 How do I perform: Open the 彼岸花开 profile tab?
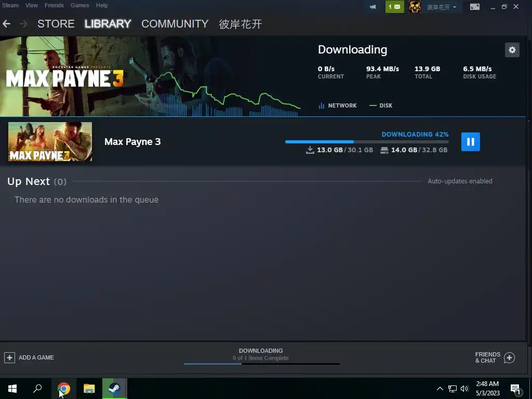pos(240,24)
